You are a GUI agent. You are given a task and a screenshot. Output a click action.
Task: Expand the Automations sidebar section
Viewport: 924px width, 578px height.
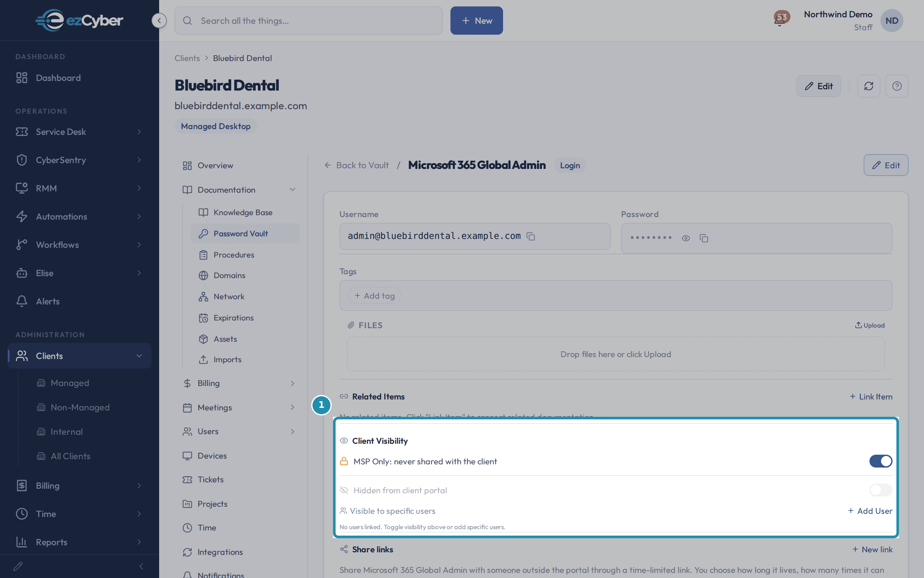click(x=80, y=216)
